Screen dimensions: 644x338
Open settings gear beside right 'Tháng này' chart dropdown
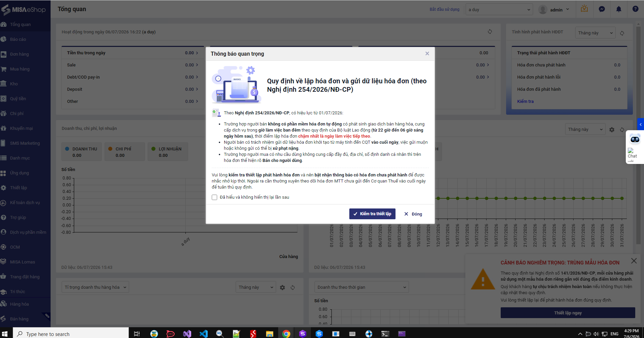point(612,130)
